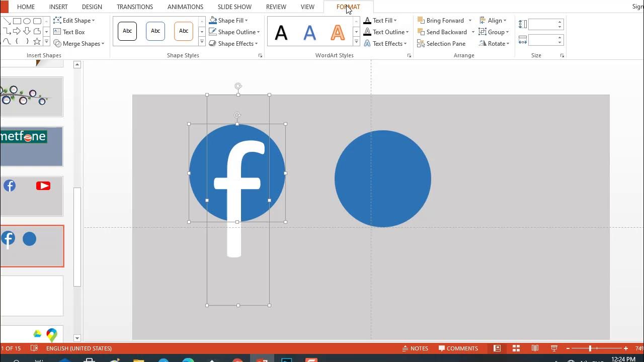Click the rotation handle of the f shape
Viewport: 644px width, 362px height.
[238, 86]
